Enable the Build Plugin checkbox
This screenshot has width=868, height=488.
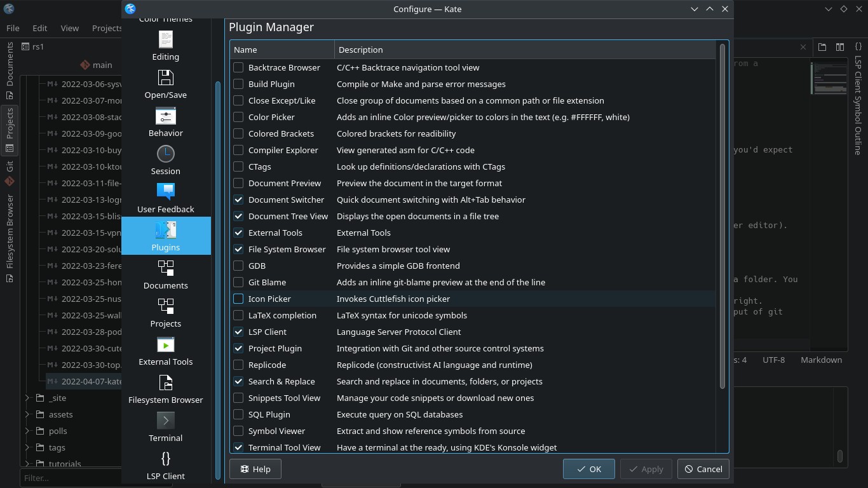(x=238, y=84)
